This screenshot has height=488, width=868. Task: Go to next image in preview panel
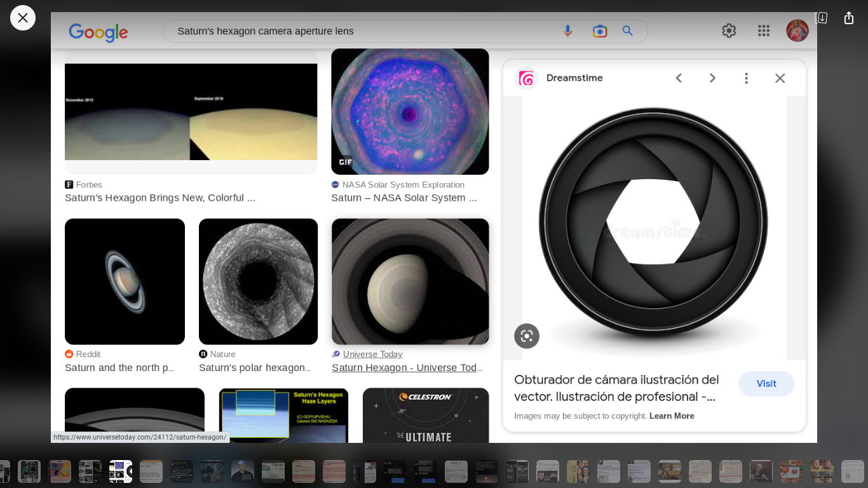click(x=712, y=78)
